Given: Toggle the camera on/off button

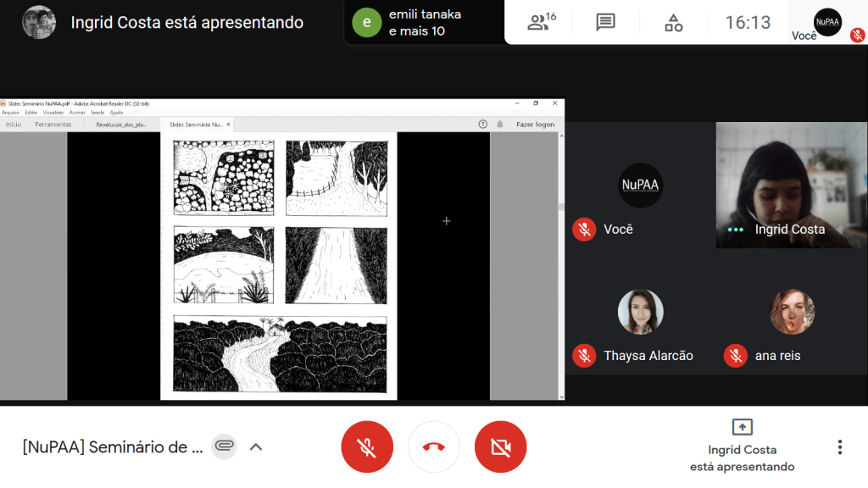Looking at the screenshot, I should click(x=500, y=446).
